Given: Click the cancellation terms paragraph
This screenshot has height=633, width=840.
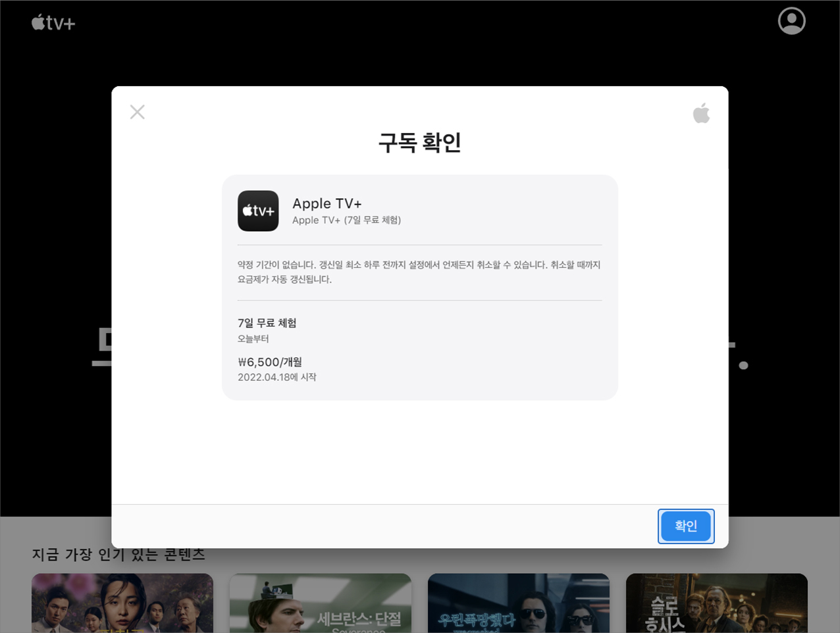Looking at the screenshot, I should coord(419,272).
